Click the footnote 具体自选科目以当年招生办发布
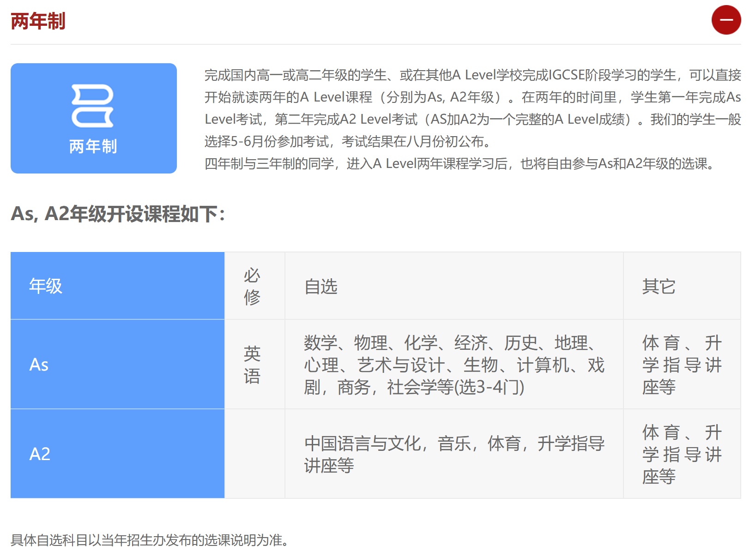The width and height of the screenshot is (756, 557). point(150,540)
